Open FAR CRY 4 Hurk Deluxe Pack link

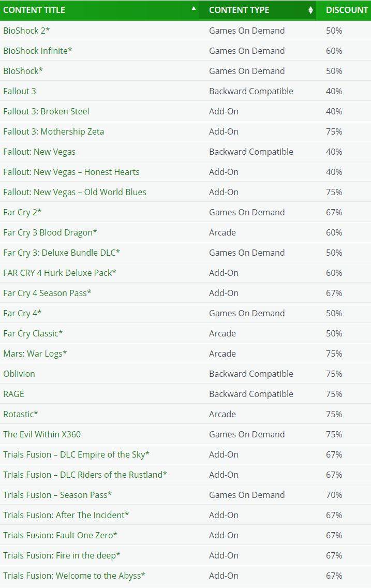60,273
